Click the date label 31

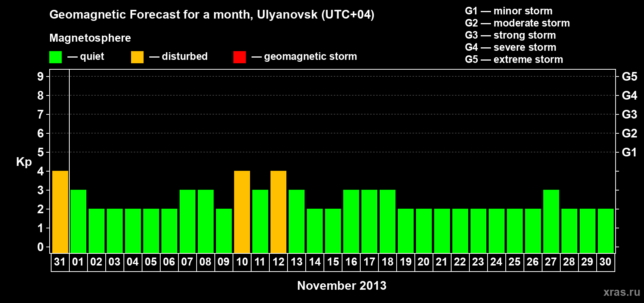pos(60,262)
